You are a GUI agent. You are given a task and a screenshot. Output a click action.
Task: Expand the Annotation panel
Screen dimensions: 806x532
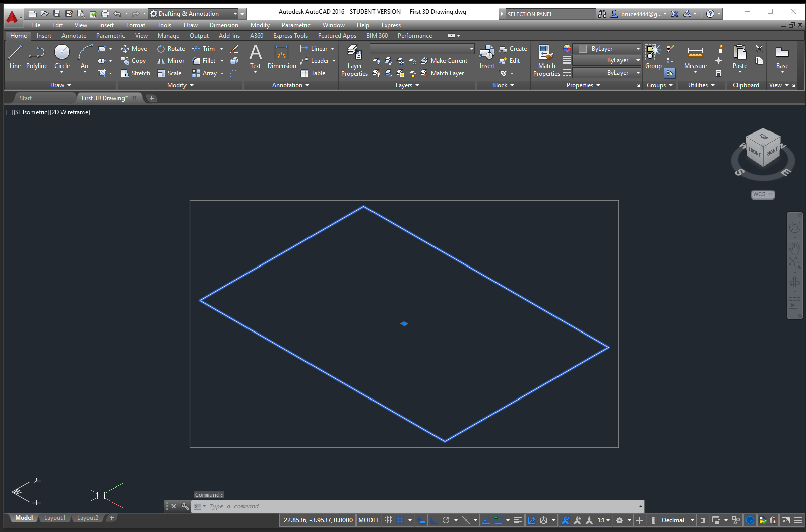pos(291,85)
